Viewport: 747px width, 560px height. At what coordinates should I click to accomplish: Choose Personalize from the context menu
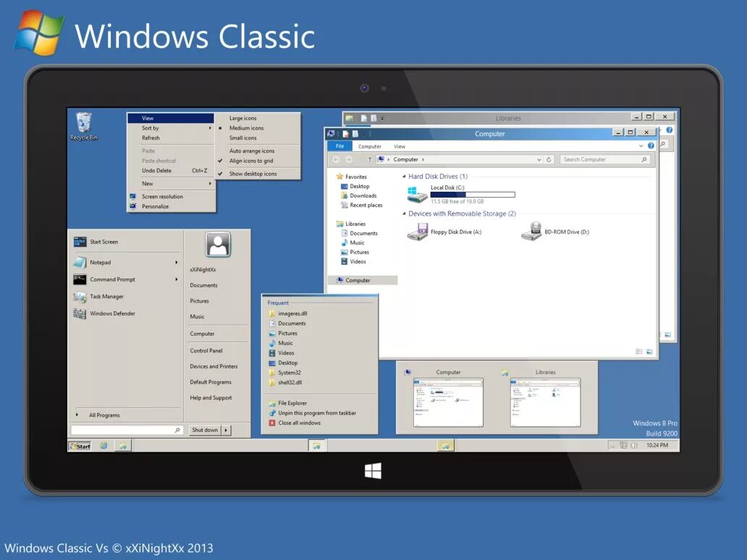[x=156, y=207]
